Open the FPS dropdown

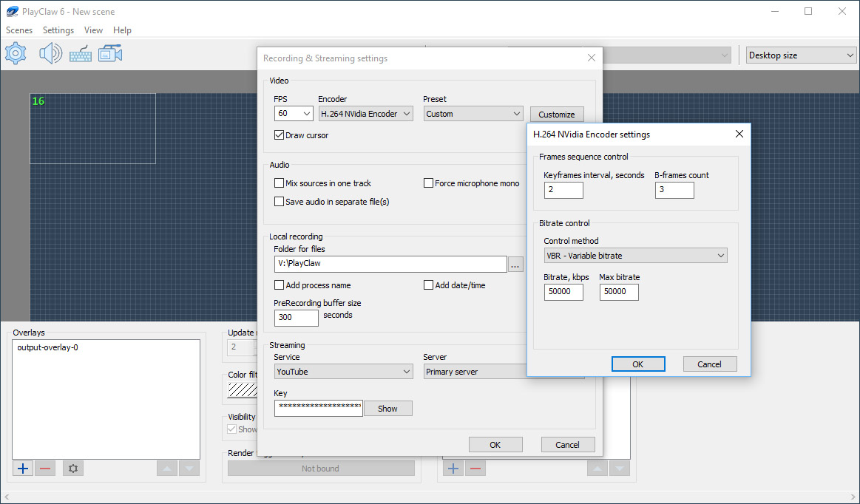coord(294,113)
